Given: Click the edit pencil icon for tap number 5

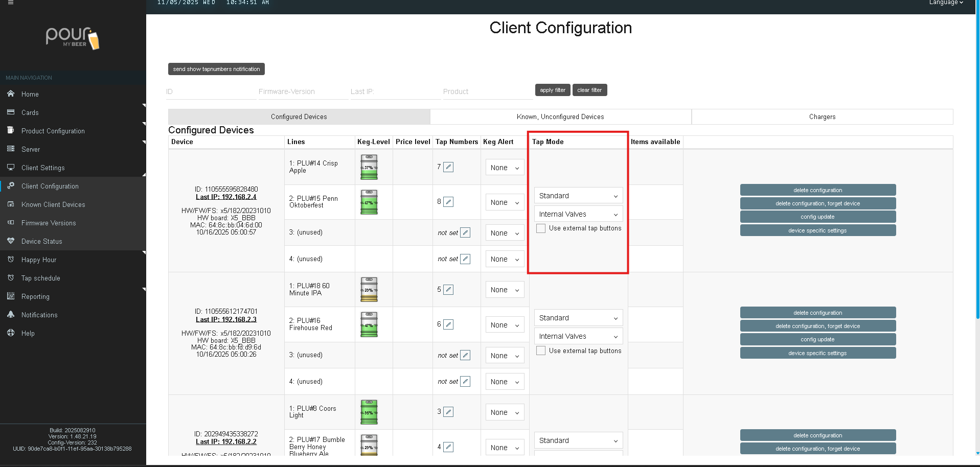Looking at the screenshot, I should (448, 290).
